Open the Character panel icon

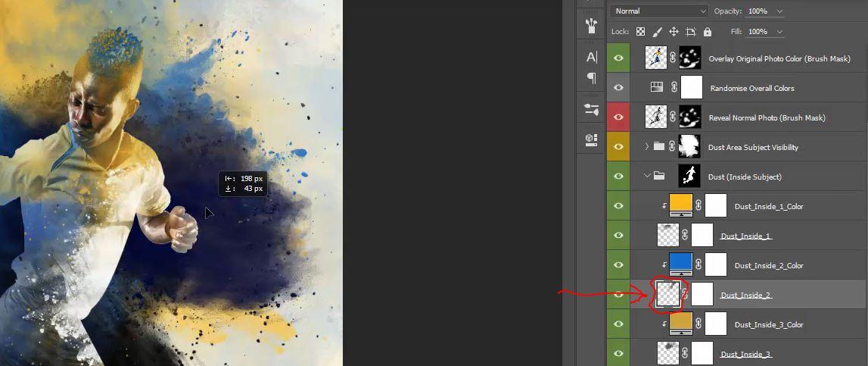591,57
